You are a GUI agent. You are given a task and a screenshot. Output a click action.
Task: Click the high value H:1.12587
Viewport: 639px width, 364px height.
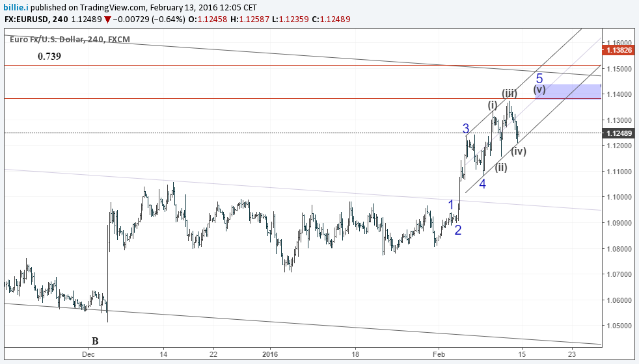pos(249,19)
